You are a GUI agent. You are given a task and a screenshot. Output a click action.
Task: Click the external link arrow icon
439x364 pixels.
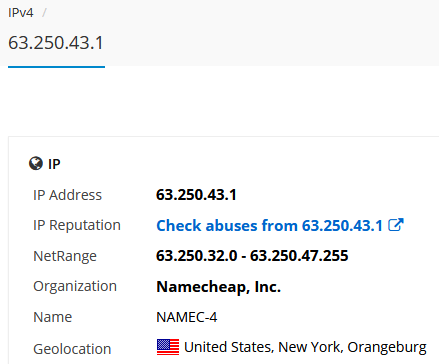point(396,225)
